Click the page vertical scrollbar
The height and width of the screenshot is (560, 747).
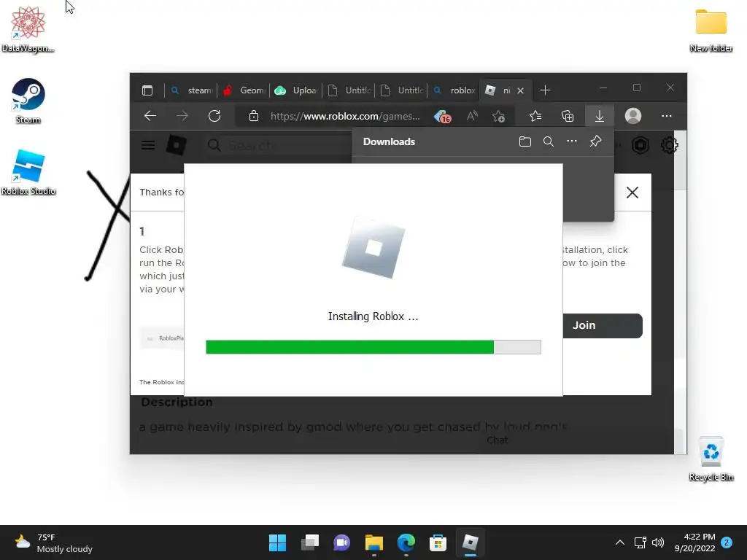[x=681, y=292]
